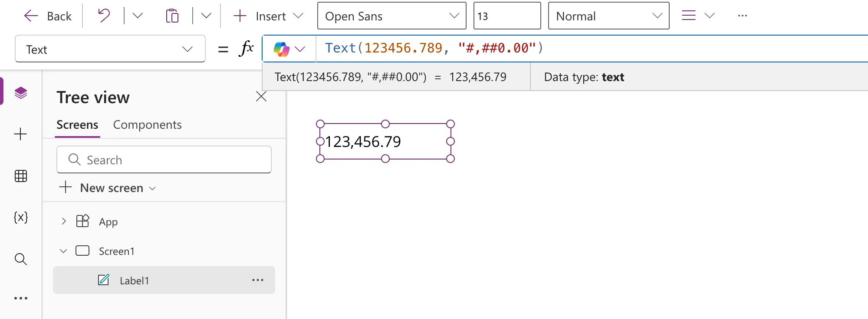Screen dimensions: 868x319
Task: Open the Text property selector dropdown
Action: click(x=110, y=49)
